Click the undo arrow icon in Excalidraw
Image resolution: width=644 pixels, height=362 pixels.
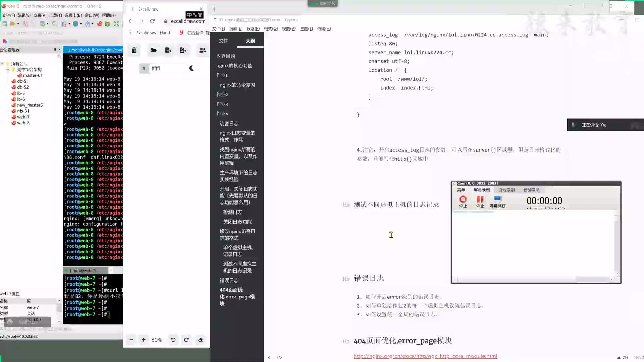click(173, 340)
